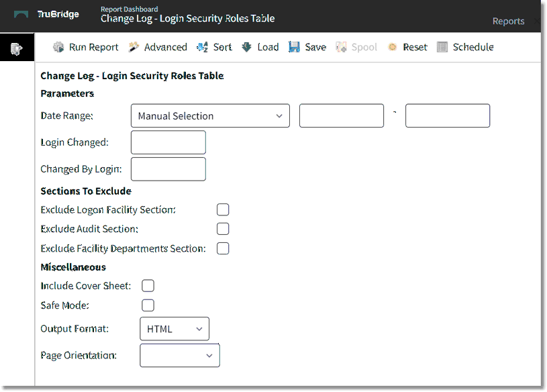547x392 pixels.
Task: Select the exit icon in the left sidebar
Action: (18, 47)
